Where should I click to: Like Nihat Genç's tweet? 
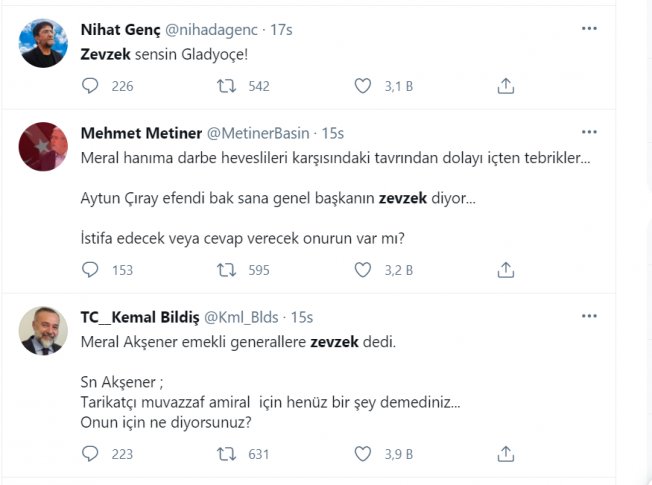(363, 86)
